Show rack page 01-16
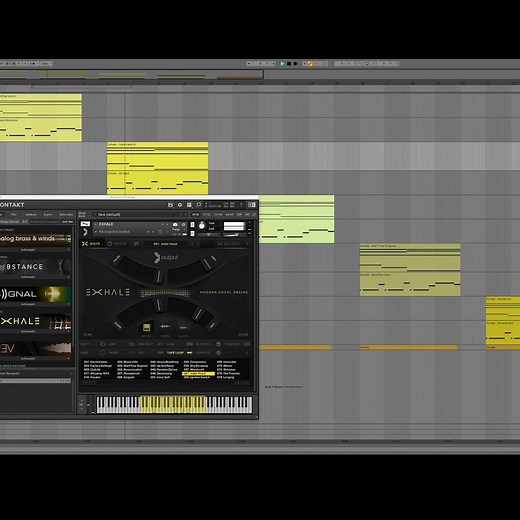The image size is (520, 520). click(x=196, y=215)
